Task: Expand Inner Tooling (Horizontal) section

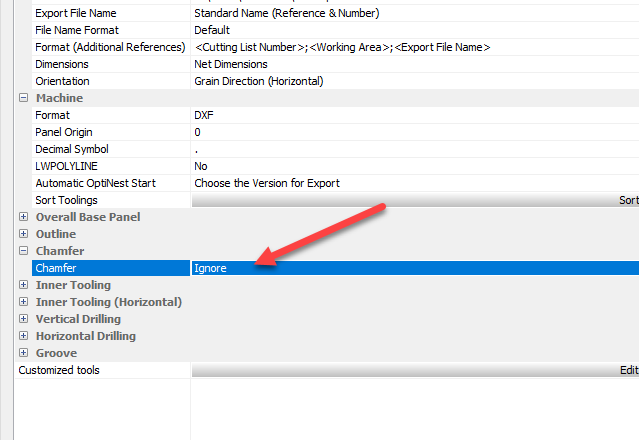Action: [23, 302]
